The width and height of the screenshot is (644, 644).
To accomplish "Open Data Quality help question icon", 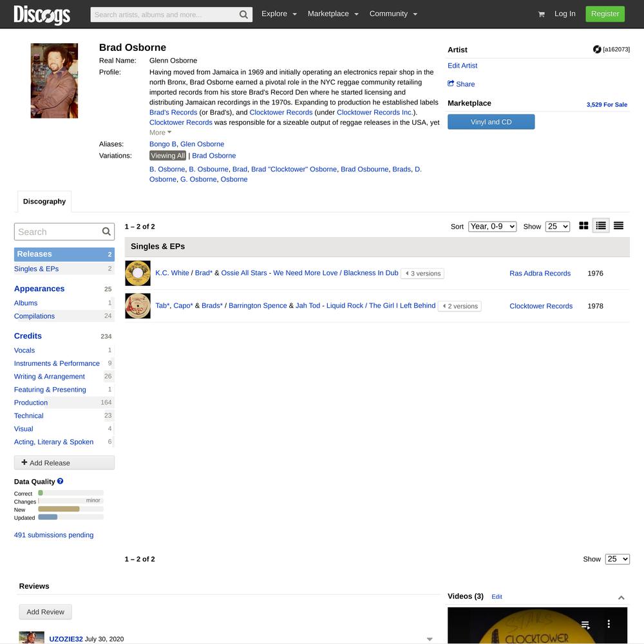I will [x=61, y=481].
